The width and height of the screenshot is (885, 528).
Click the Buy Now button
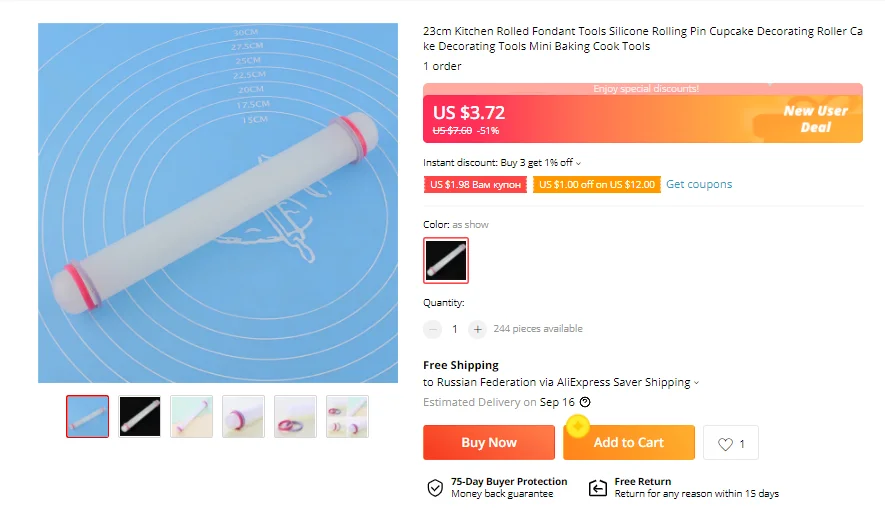point(489,443)
